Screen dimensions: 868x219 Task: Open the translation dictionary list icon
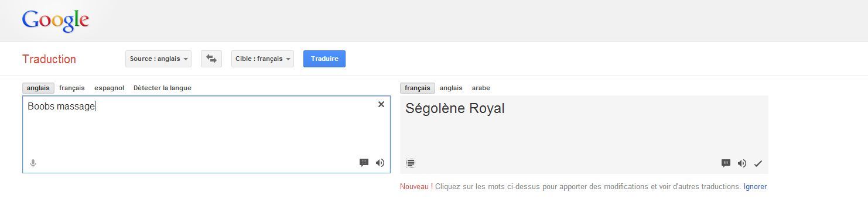coord(411,163)
